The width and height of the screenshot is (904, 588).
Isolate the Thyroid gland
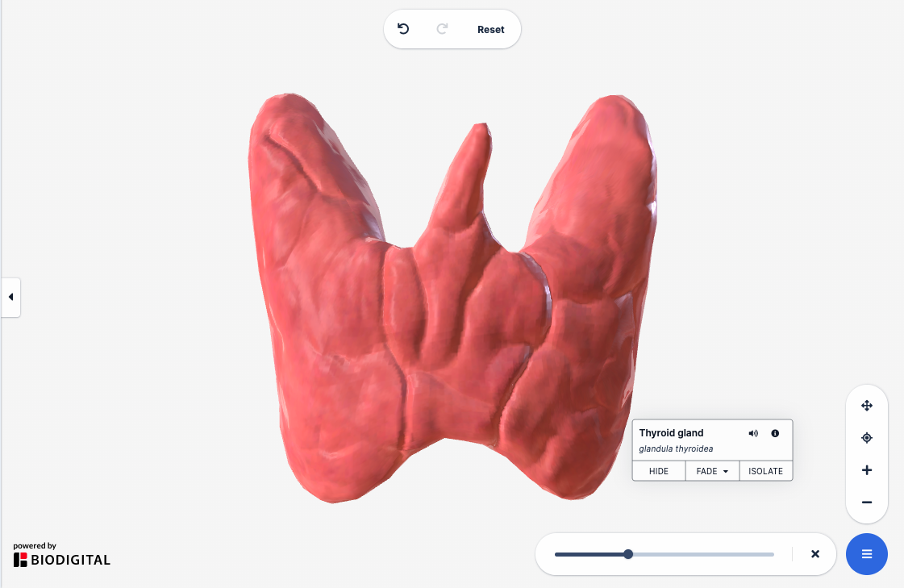pos(765,471)
